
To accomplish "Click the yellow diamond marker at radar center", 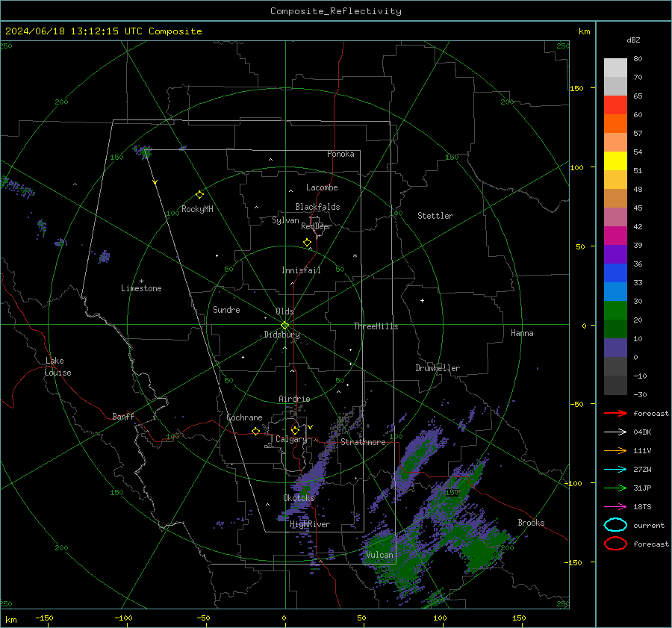I will click(285, 325).
